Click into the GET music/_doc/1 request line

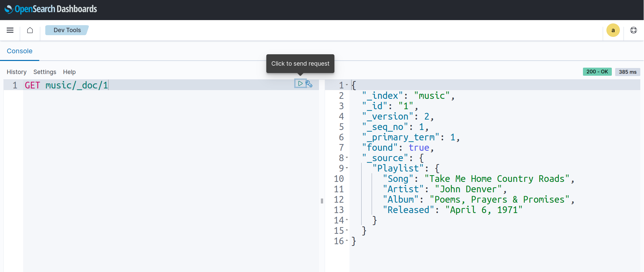tap(66, 85)
